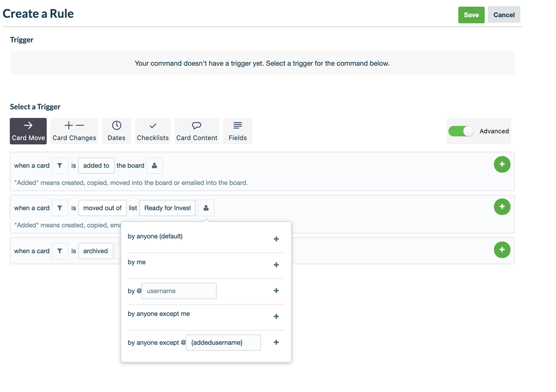Click the {addedusername} input field
This screenshot has height=392, width=556.
[x=223, y=342]
